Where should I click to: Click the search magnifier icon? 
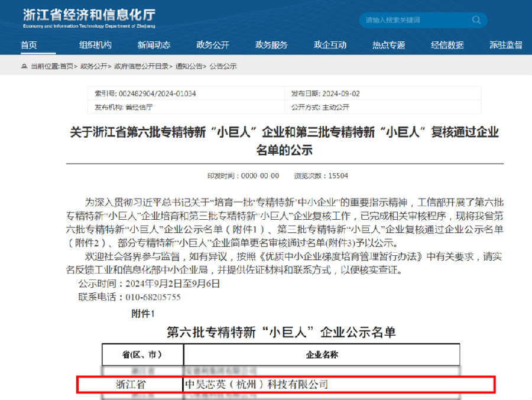click(476, 20)
